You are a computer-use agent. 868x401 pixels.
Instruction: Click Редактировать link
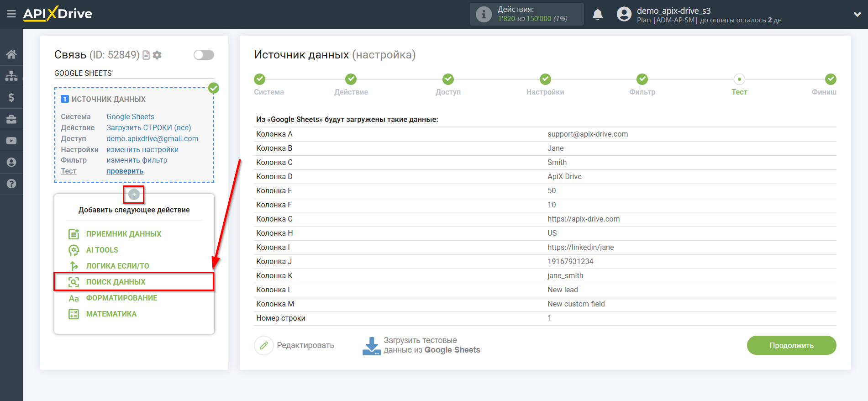[x=305, y=345]
